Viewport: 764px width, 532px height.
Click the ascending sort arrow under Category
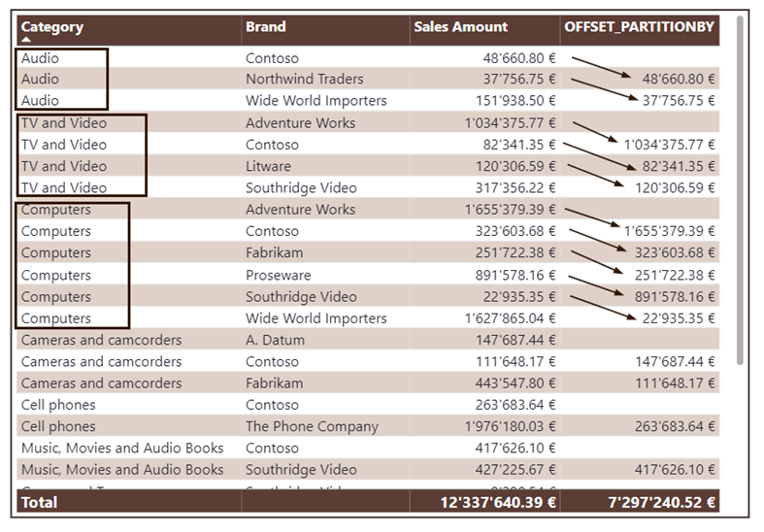[26, 40]
